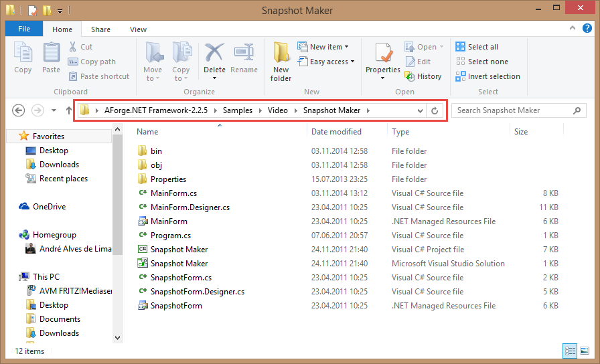Open the Share ribbon tab
The width and height of the screenshot is (600, 364).
[x=101, y=29]
